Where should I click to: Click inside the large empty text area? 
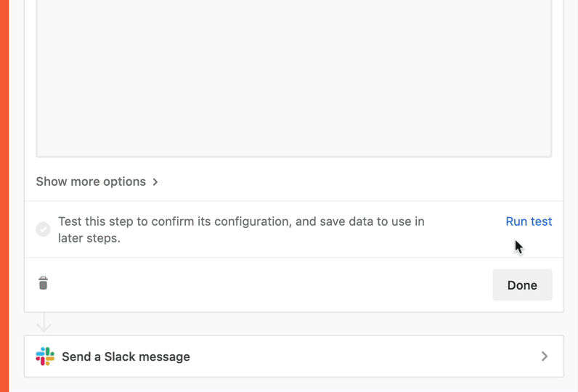click(293, 73)
